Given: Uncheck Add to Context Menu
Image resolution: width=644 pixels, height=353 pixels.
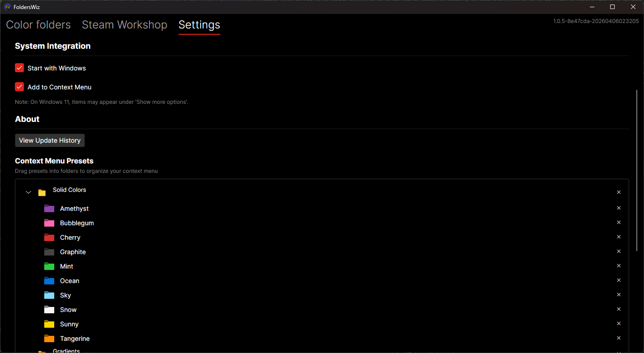Looking at the screenshot, I should pos(19,87).
